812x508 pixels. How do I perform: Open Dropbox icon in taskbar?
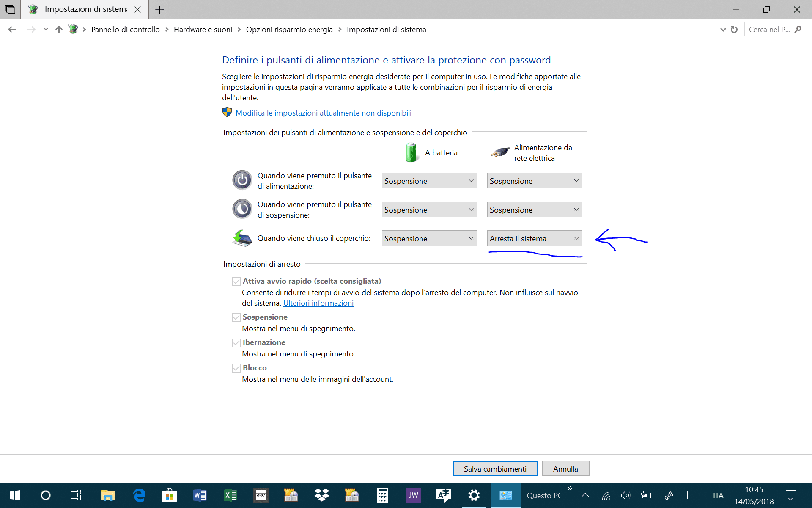coord(322,495)
